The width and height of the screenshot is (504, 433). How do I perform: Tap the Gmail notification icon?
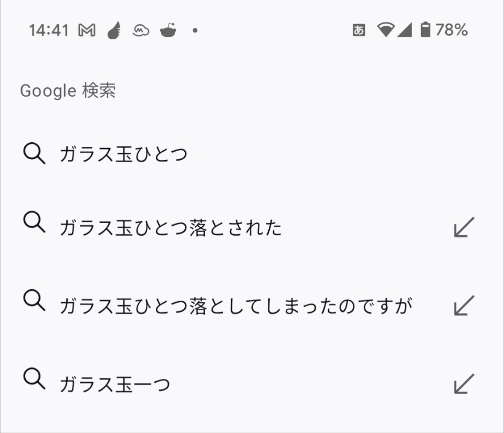(x=87, y=31)
